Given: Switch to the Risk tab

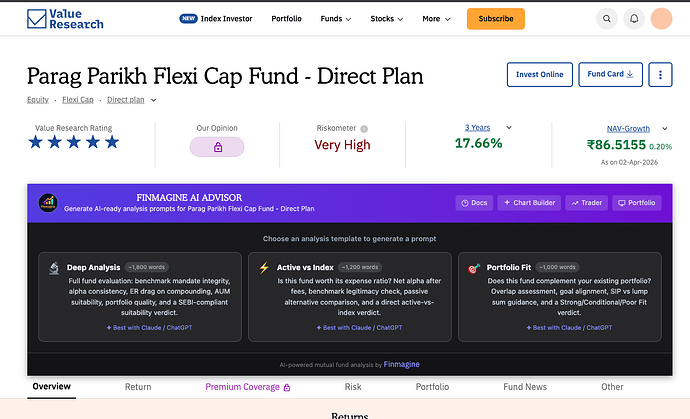Looking at the screenshot, I should pos(353,387).
